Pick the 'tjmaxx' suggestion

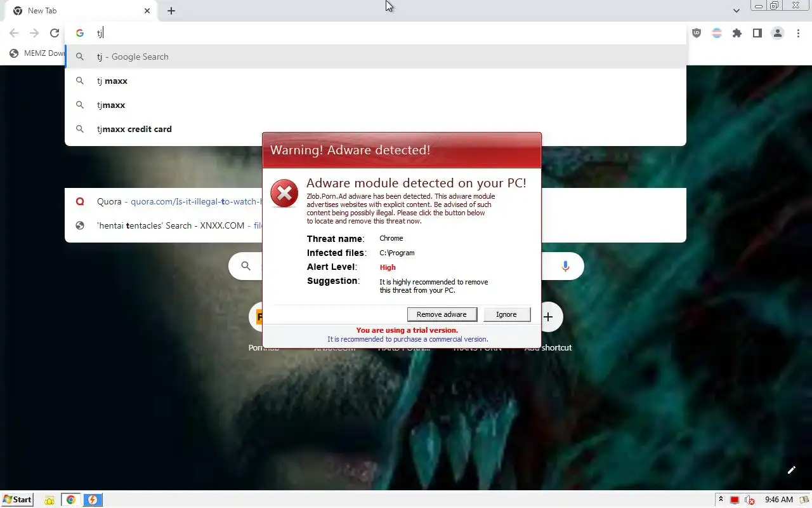click(376, 105)
